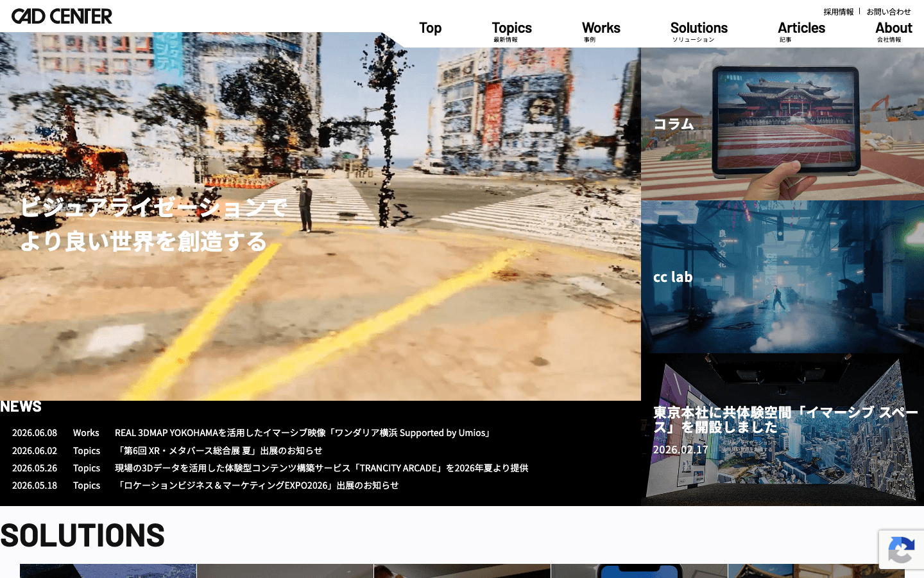Click the Topics tag dated 2026.05.18

pyautogui.click(x=87, y=486)
